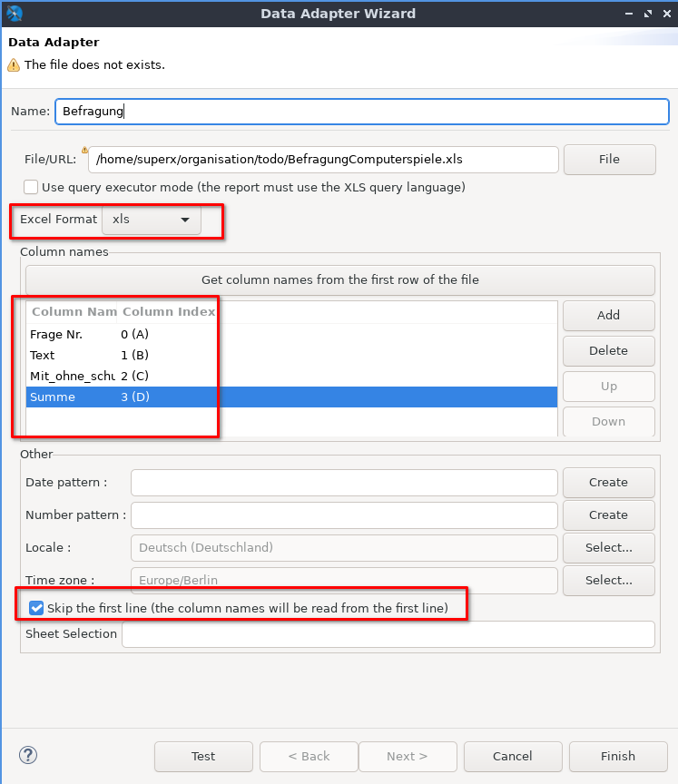This screenshot has height=784, width=678.
Task: Click into the Sheet Selection field
Action: click(x=388, y=634)
